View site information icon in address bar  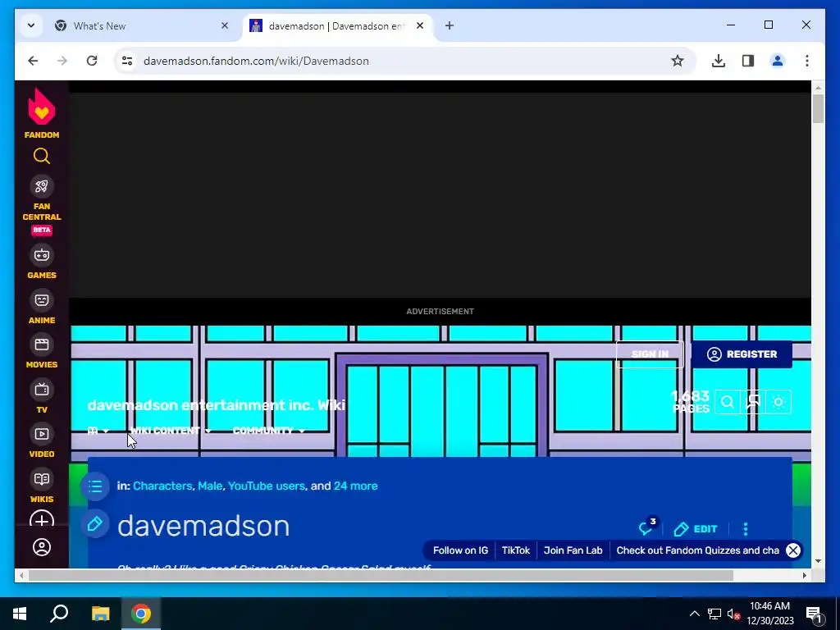[127, 61]
